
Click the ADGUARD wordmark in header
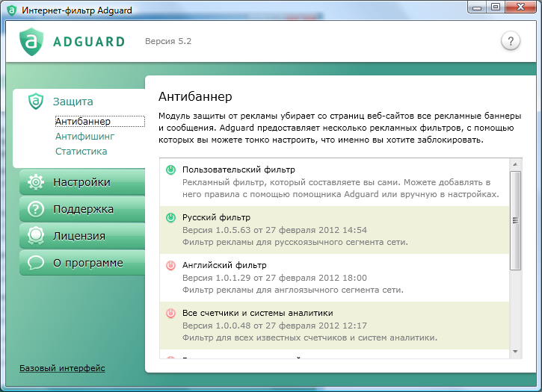[x=89, y=42]
